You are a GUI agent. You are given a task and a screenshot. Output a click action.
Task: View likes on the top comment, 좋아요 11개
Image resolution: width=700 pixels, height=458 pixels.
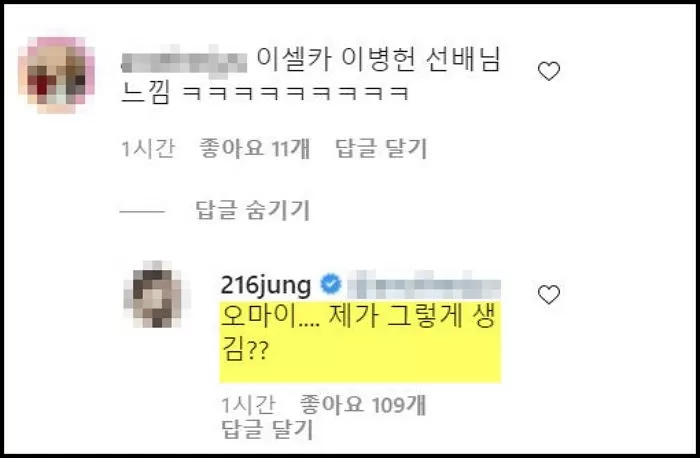[x=254, y=148]
